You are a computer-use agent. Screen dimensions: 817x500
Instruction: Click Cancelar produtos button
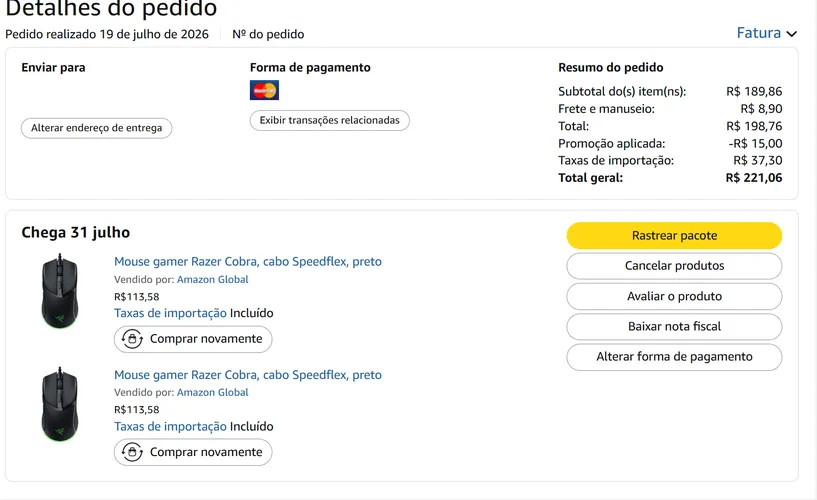(x=674, y=266)
